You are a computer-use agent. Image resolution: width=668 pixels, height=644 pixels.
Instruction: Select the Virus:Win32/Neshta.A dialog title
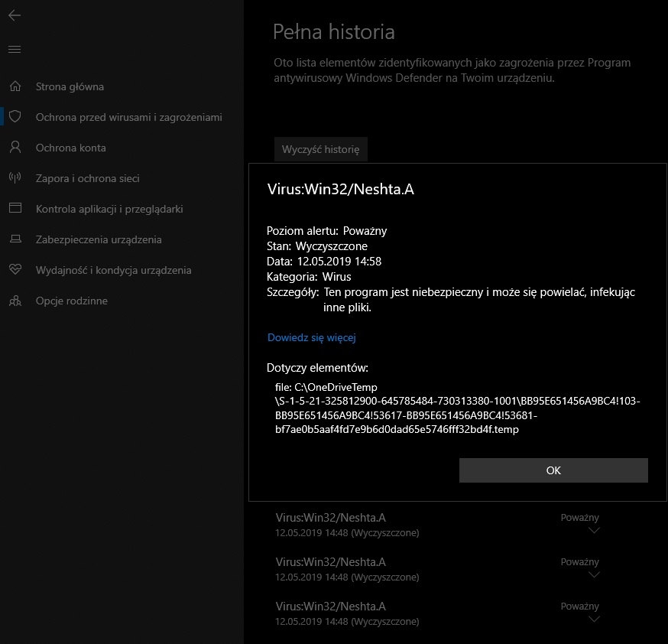(x=340, y=189)
